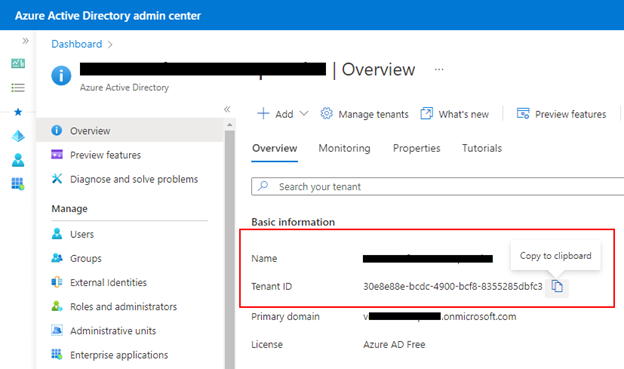The height and width of the screenshot is (369, 624).
Task: Select Overview in the side menu
Action: (x=130, y=131)
